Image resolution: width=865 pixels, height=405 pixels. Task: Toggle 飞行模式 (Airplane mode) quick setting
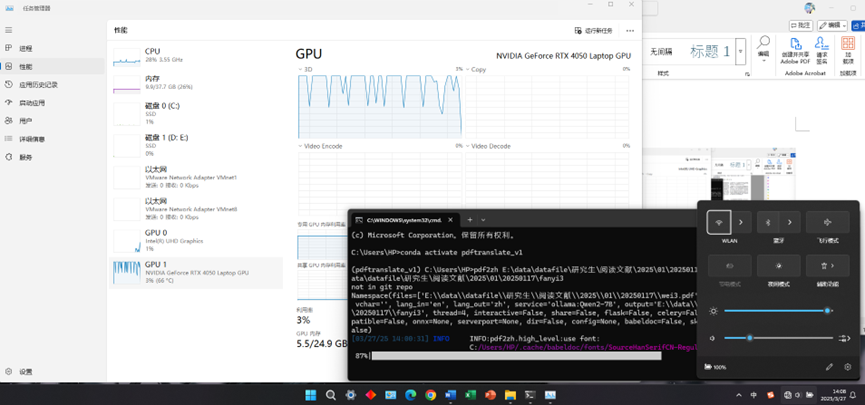827,222
